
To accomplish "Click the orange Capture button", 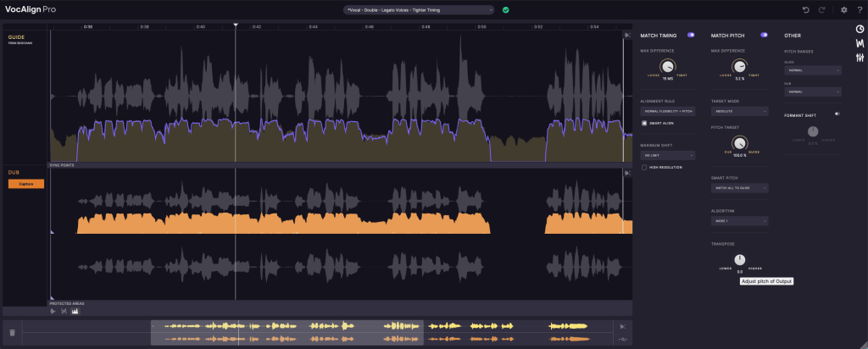I will 26,184.
